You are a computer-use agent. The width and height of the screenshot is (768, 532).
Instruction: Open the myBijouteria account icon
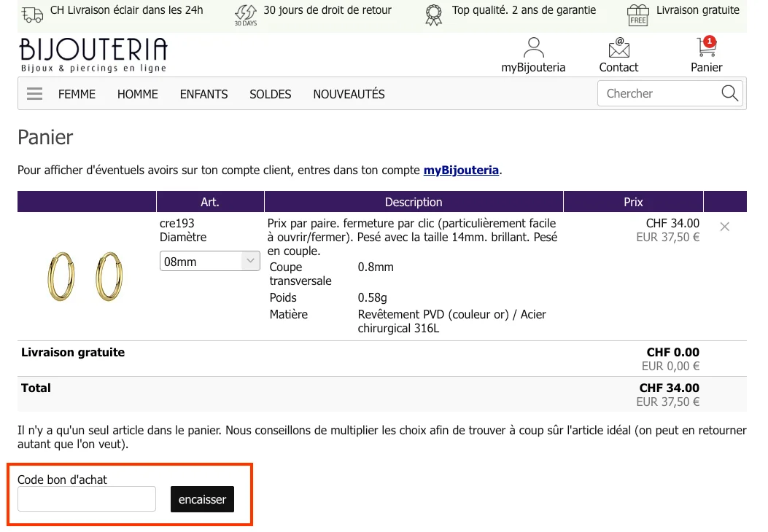click(x=533, y=48)
